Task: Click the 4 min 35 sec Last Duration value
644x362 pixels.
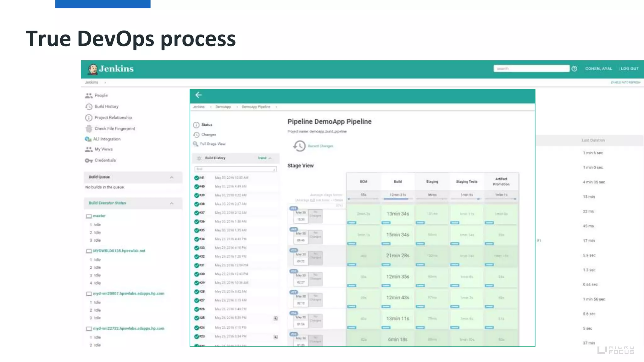Action: pyautogui.click(x=594, y=182)
